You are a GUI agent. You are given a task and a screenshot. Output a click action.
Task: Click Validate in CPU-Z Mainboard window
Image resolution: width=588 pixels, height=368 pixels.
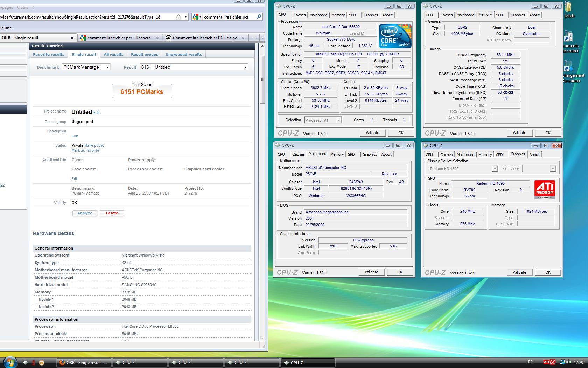point(371,272)
